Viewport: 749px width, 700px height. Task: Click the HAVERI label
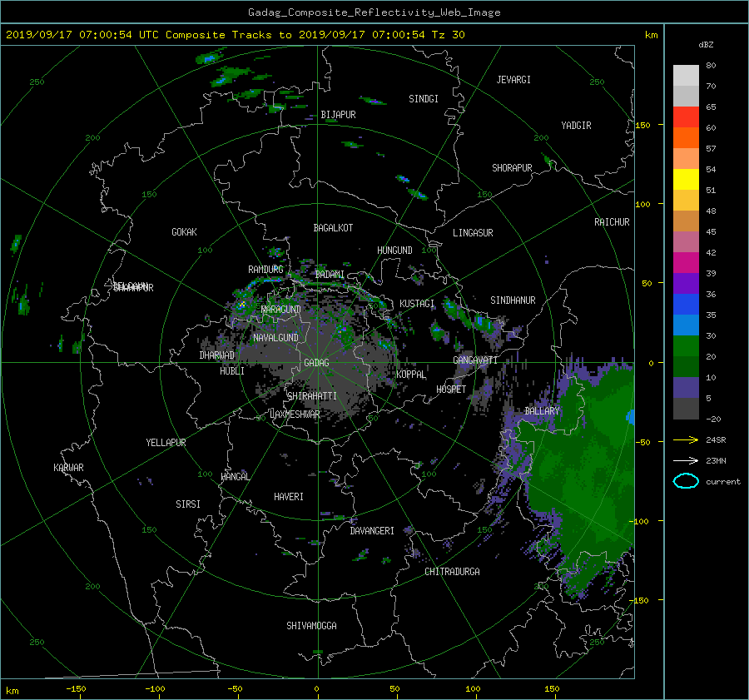click(x=289, y=497)
